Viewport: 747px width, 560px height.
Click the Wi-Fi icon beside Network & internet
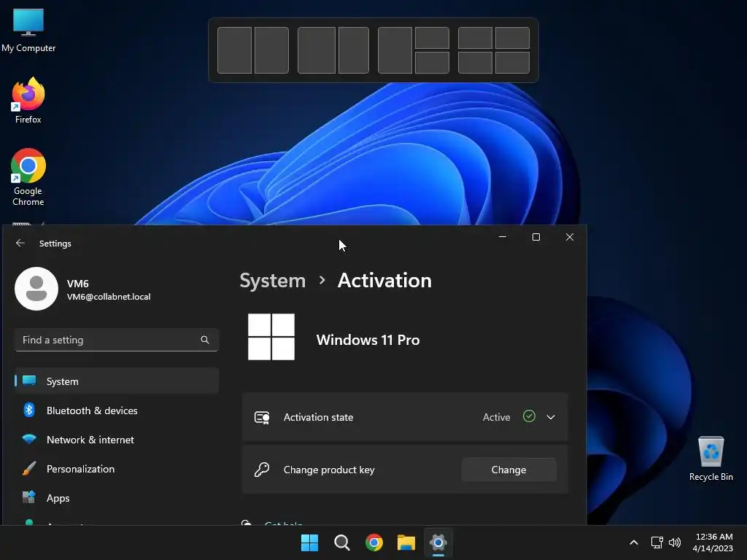[x=29, y=439]
